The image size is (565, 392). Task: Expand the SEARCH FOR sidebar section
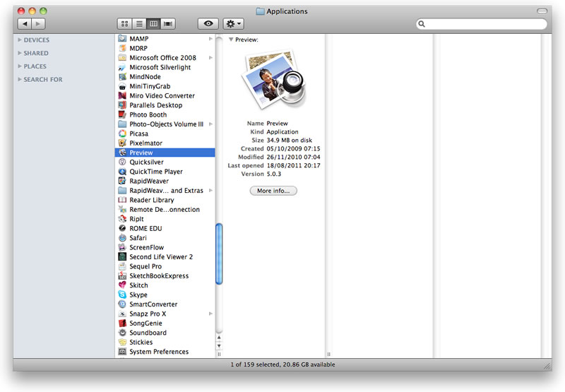point(20,80)
